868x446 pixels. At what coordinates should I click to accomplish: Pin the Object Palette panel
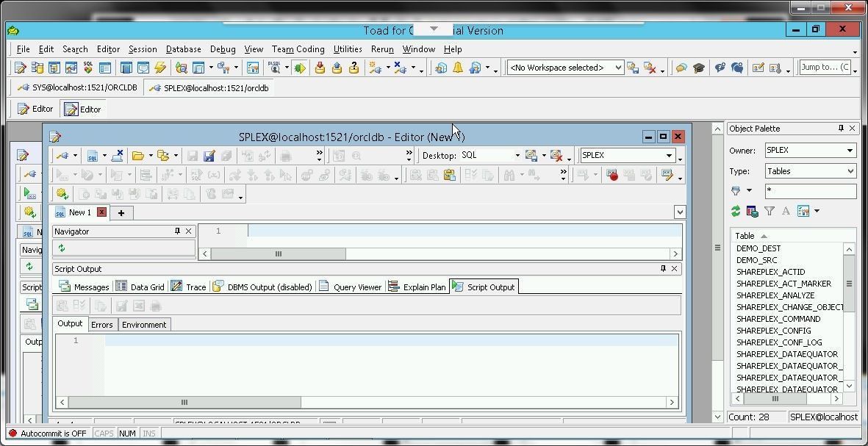click(841, 129)
